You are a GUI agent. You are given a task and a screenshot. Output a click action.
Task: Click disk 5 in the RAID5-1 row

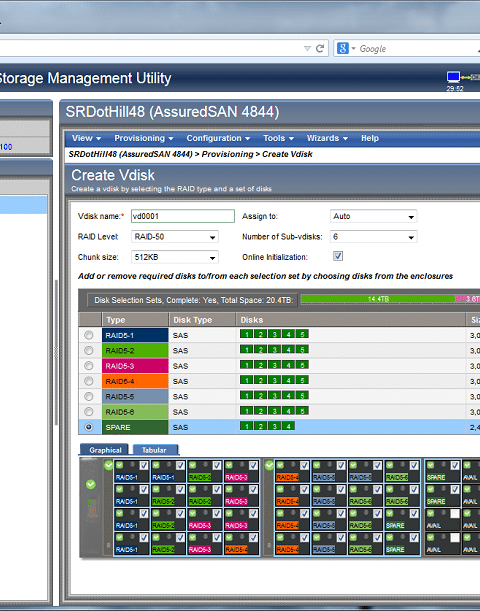pos(302,334)
